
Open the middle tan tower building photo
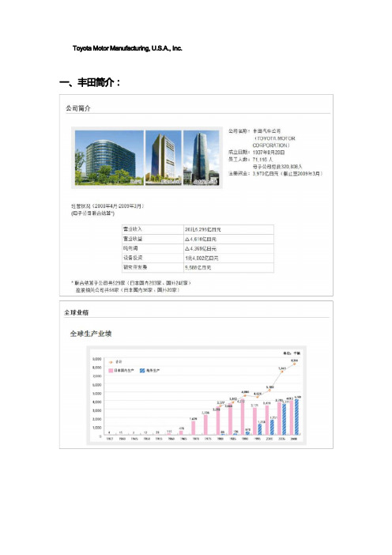164,157
